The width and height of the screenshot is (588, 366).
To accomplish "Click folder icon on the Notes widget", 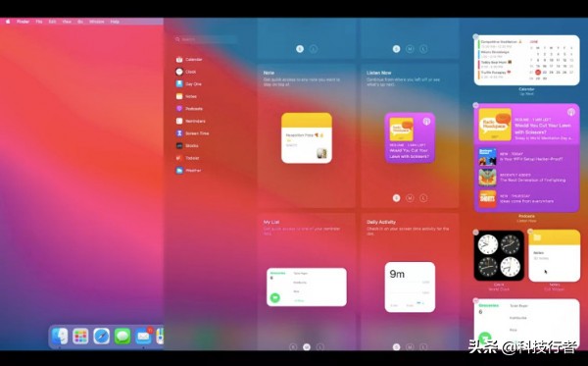I will click(x=537, y=236).
